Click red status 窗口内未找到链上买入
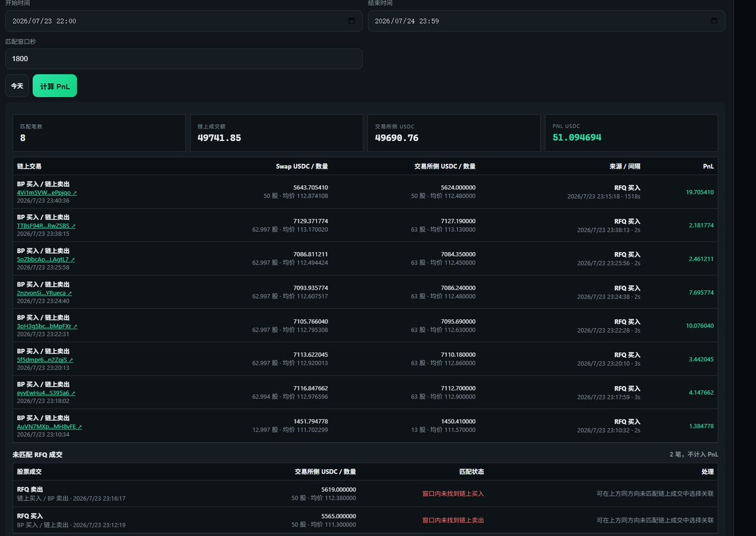 tap(453, 494)
